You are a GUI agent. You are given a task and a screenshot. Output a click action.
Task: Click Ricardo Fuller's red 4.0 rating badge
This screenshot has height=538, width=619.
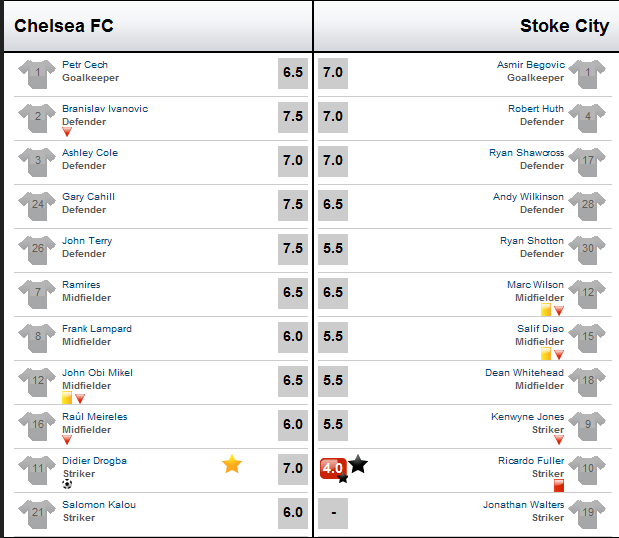(333, 469)
